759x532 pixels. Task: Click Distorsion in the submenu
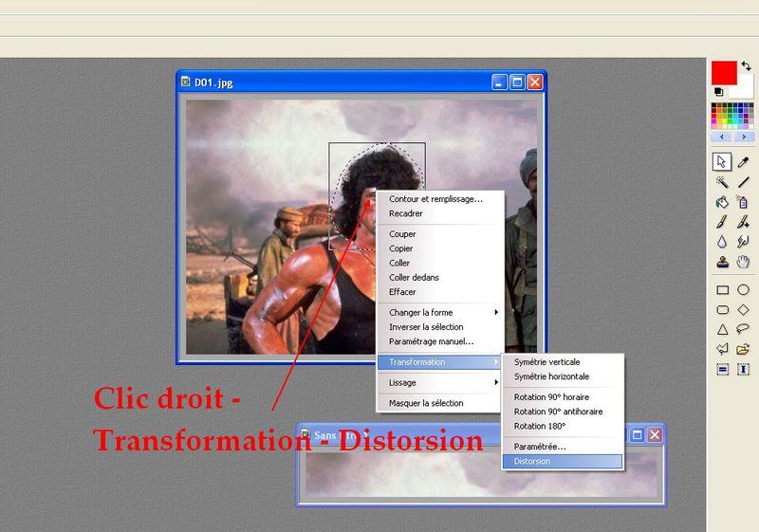562,462
